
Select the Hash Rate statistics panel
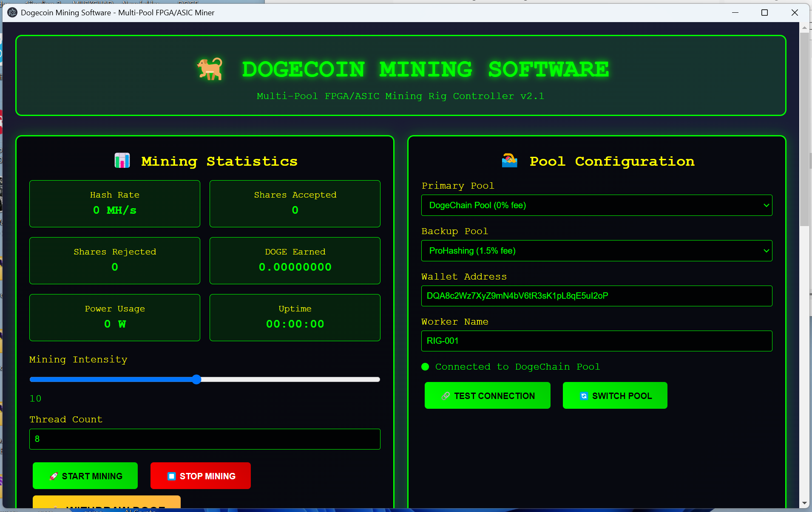[114, 204]
